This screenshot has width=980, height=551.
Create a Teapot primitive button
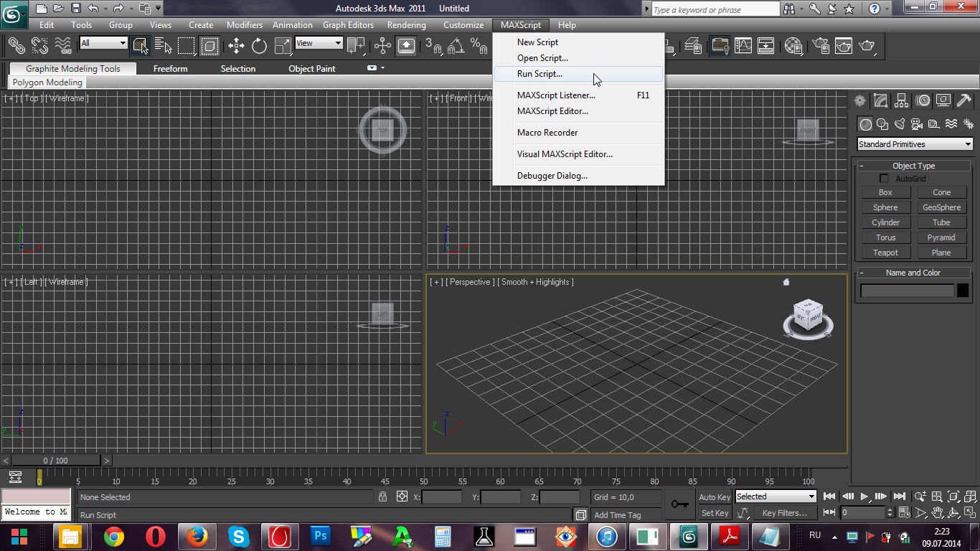pyautogui.click(x=885, y=253)
